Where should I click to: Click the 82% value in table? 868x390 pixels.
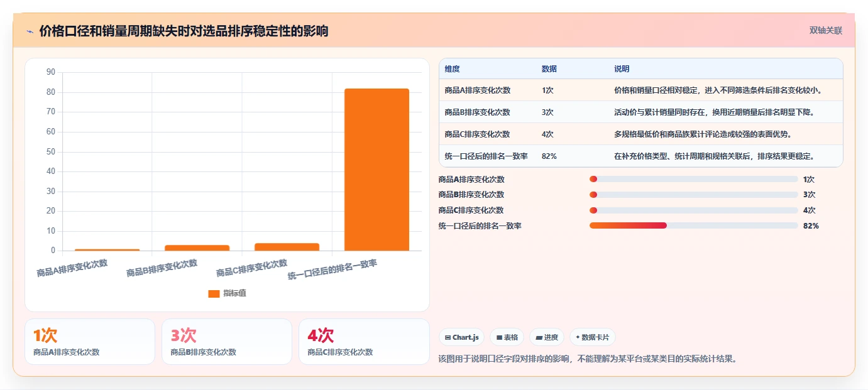pos(549,156)
